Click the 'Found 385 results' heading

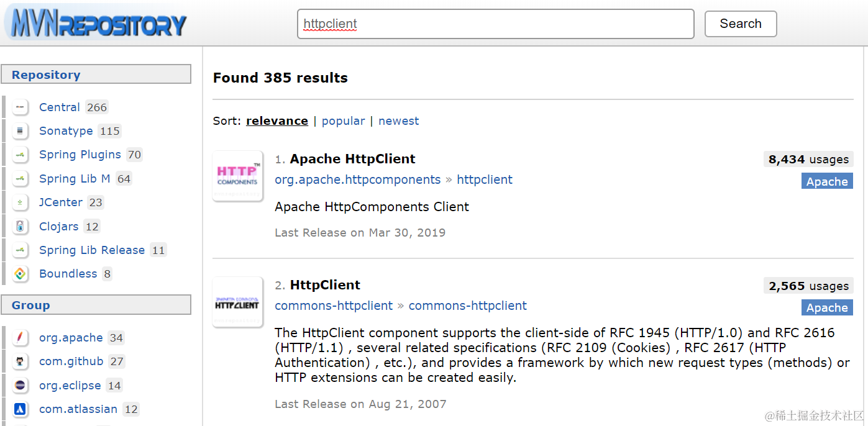pos(280,78)
